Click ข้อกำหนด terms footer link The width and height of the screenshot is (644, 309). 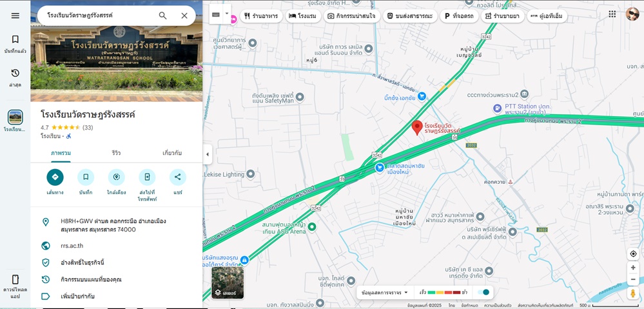469,306
